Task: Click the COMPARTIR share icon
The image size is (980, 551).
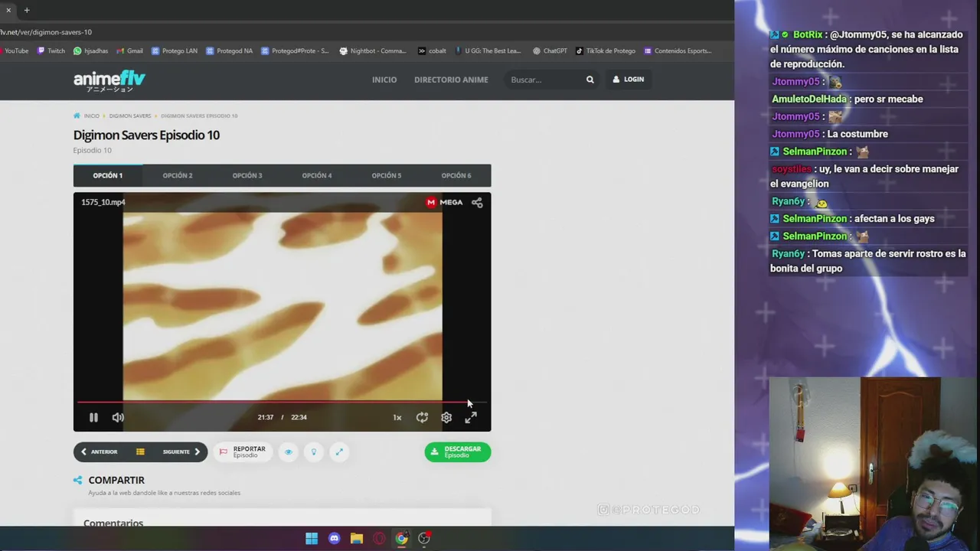Action: 77,480
